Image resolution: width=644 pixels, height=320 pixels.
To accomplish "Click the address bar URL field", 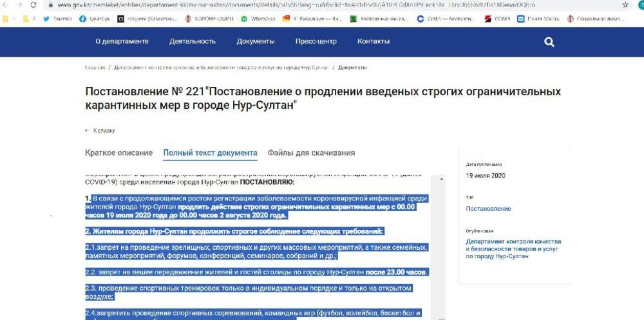I will [x=322, y=5].
